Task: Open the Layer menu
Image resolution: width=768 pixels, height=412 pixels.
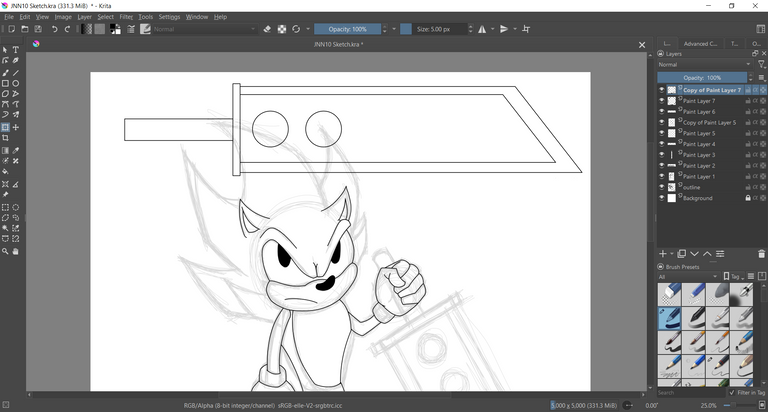Action: click(84, 17)
